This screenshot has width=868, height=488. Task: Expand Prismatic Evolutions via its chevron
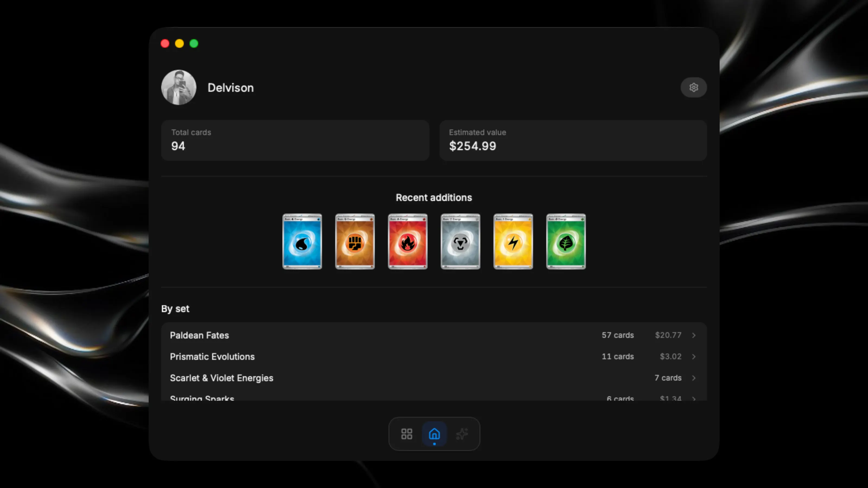(694, 357)
